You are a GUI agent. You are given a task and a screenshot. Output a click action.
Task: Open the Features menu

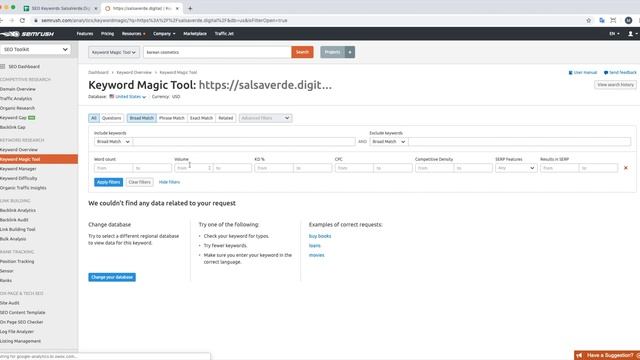tap(85, 34)
